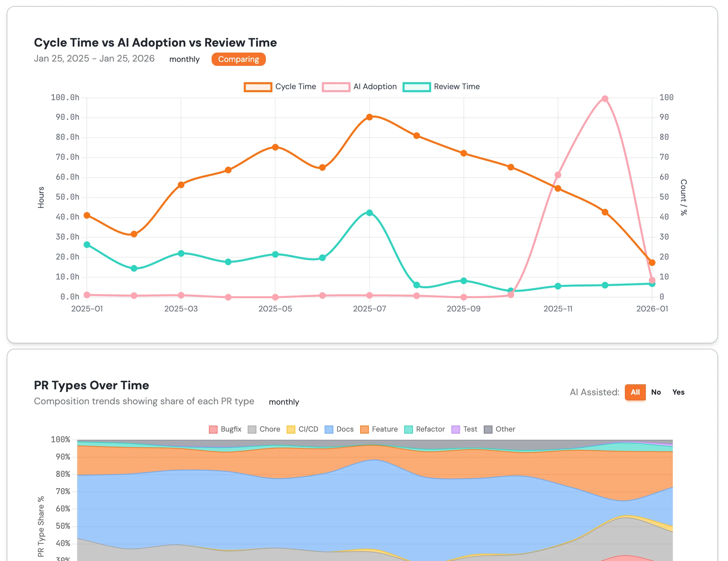Click the monthly label in first chart
The width and height of the screenshot is (728, 561).
pyautogui.click(x=184, y=59)
